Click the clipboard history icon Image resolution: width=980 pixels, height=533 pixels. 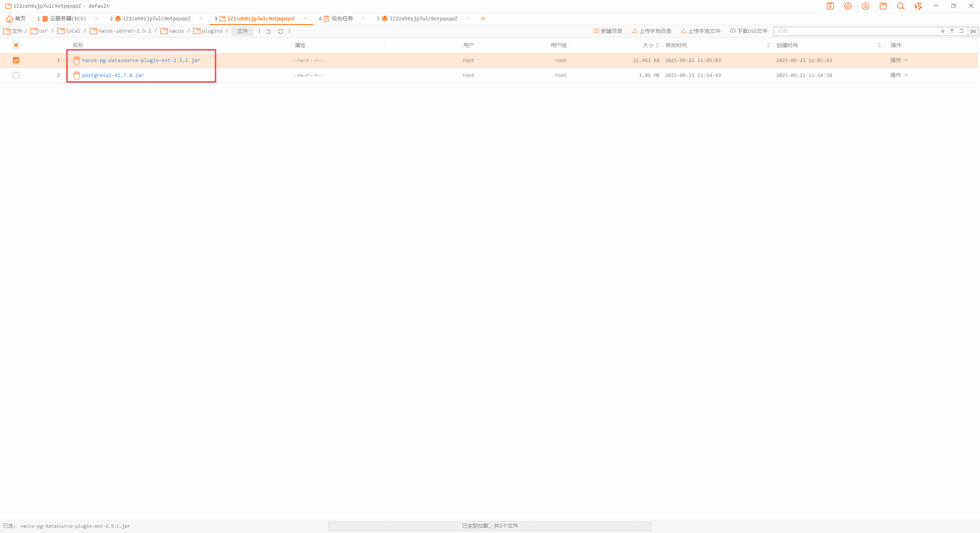pos(830,6)
